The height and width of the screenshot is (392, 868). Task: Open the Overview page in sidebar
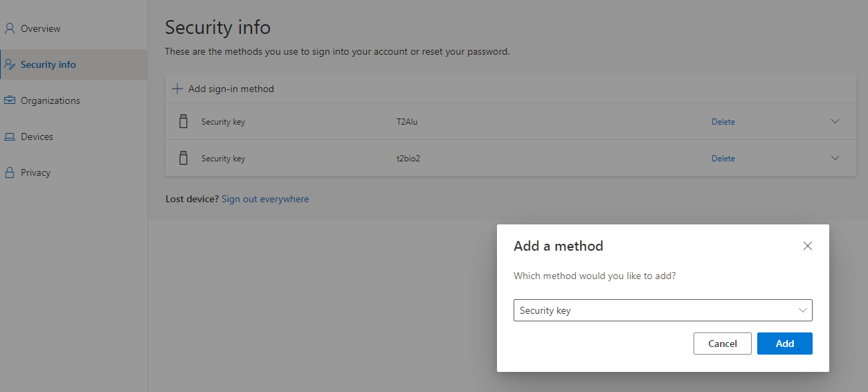click(40, 28)
